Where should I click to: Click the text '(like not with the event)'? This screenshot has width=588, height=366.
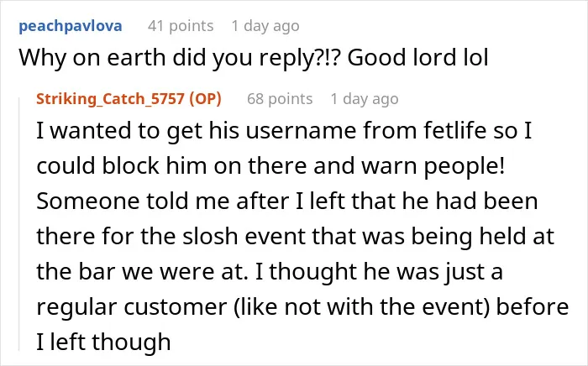pos(362,306)
